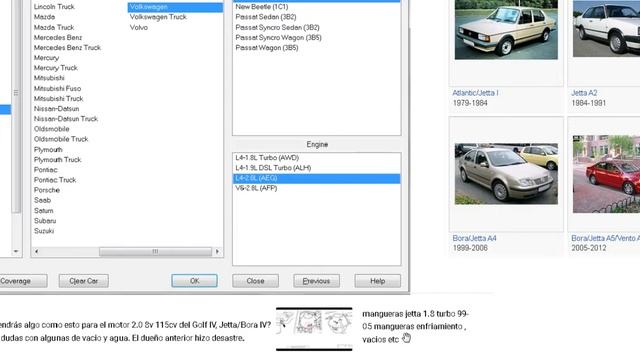Select Subaru make
The height and width of the screenshot is (360, 640).
click(44, 221)
